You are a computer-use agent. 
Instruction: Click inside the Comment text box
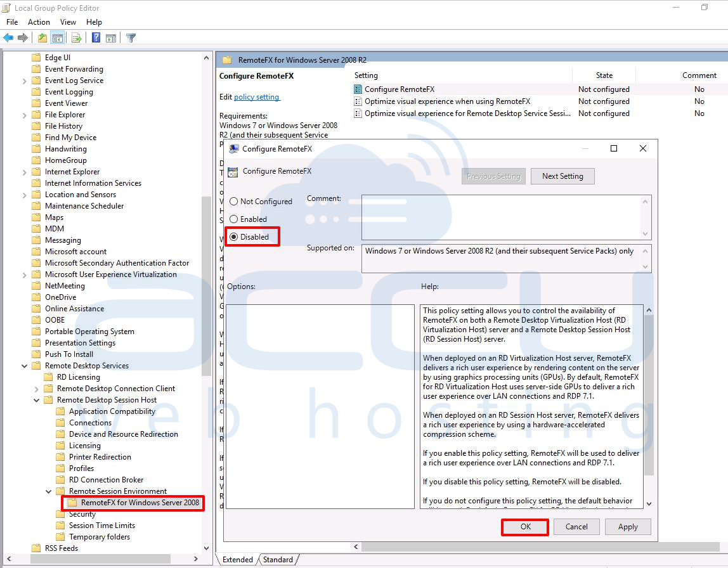click(x=506, y=217)
